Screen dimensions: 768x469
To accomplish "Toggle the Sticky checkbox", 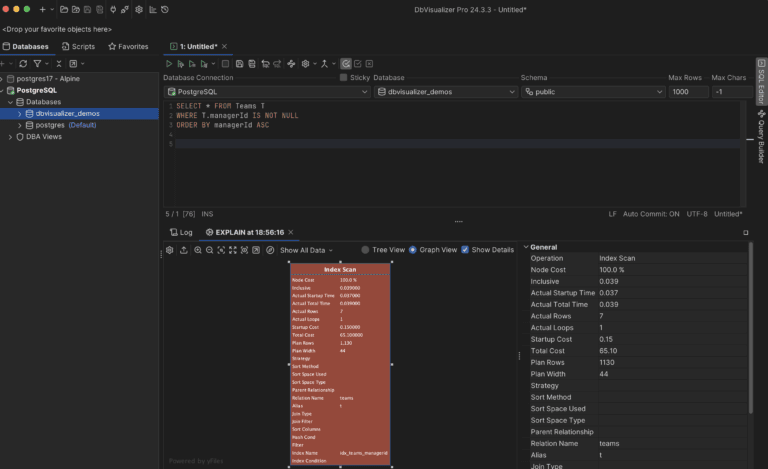I will [x=343, y=77].
